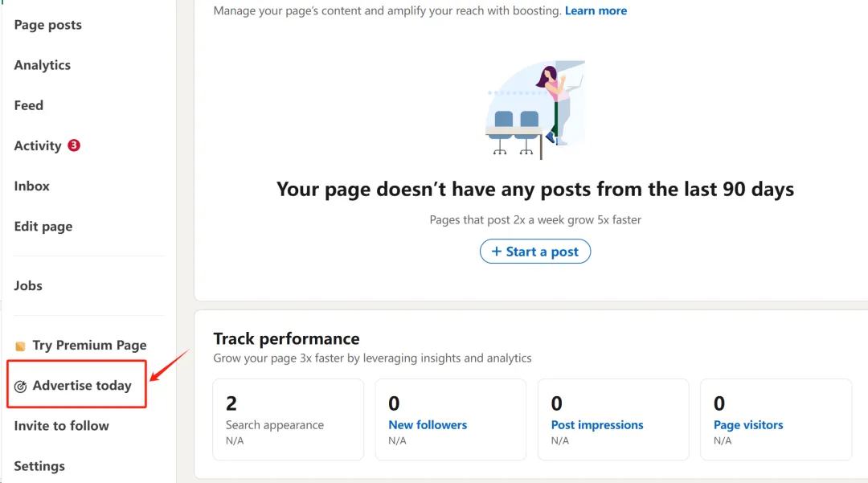
Task: Open Page posts in sidebar
Action: coord(47,25)
